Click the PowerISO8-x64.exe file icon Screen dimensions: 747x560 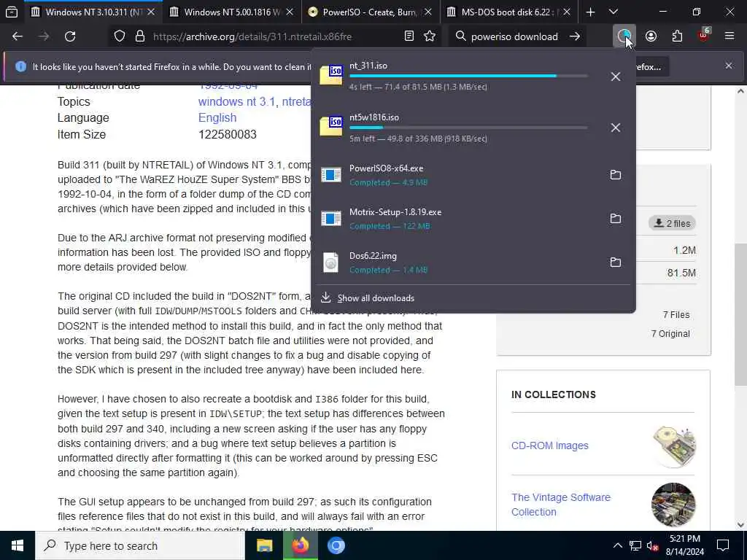331,175
